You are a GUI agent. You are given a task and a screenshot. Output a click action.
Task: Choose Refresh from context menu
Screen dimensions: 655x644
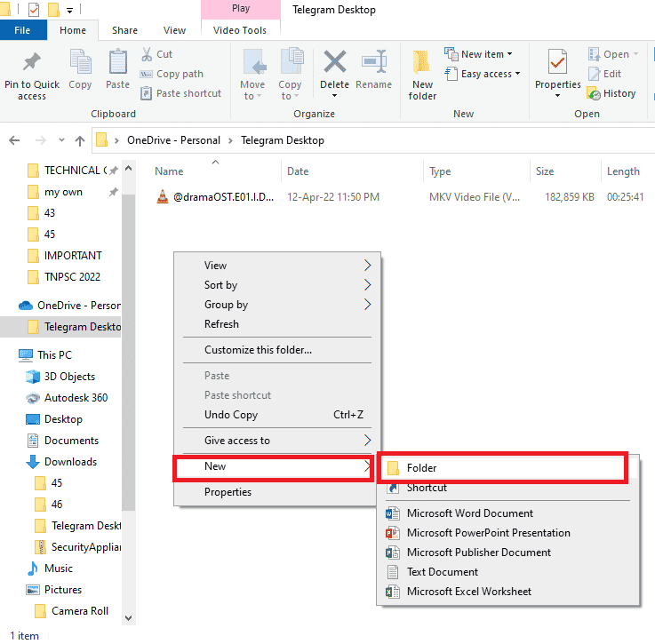pyautogui.click(x=276, y=324)
